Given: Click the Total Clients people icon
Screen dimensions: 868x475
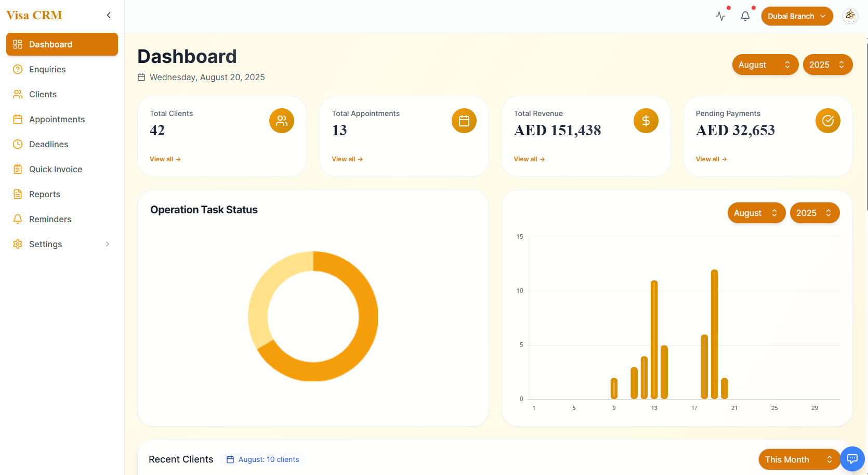Looking at the screenshot, I should pyautogui.click(x=282, y=121).
